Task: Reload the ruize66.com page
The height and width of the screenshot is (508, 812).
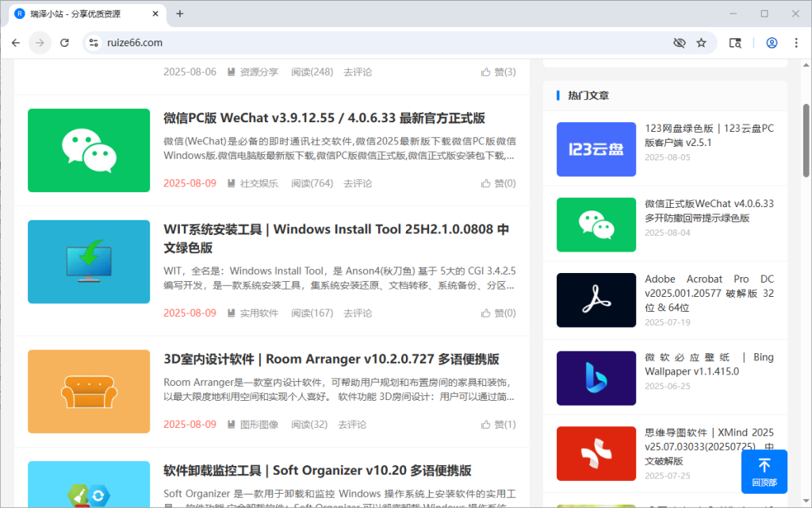Action: click(x=64, y=43)
